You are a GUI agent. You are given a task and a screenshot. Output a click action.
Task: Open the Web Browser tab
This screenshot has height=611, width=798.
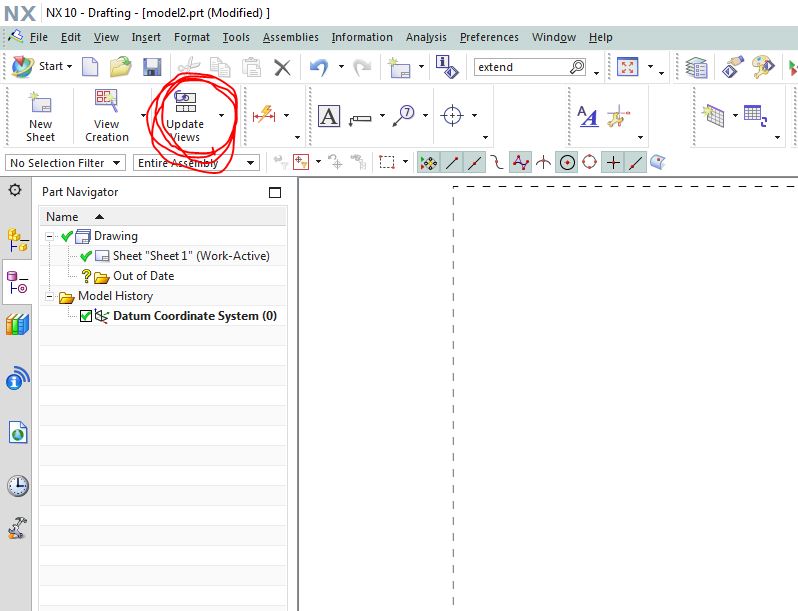pos(18,432)
